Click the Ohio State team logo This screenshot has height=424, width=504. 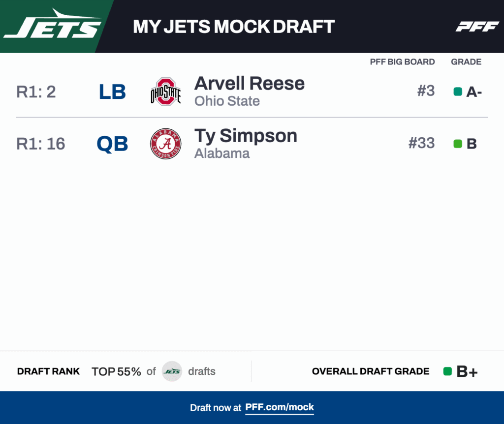point(166,91)
